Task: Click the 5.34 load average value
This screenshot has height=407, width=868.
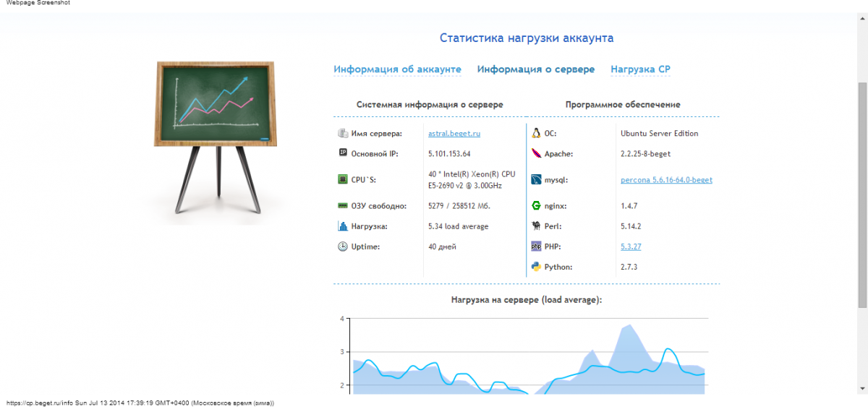Action: coord(458,226)
